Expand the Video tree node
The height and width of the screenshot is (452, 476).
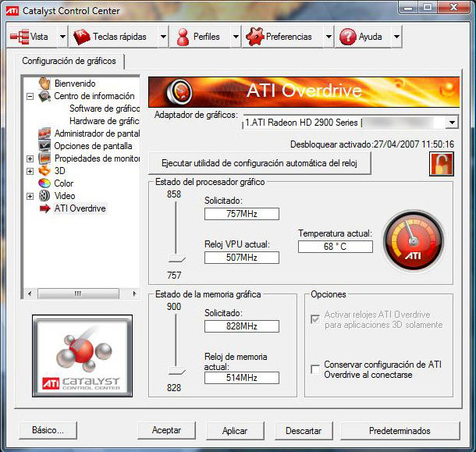tap(30, 196)
